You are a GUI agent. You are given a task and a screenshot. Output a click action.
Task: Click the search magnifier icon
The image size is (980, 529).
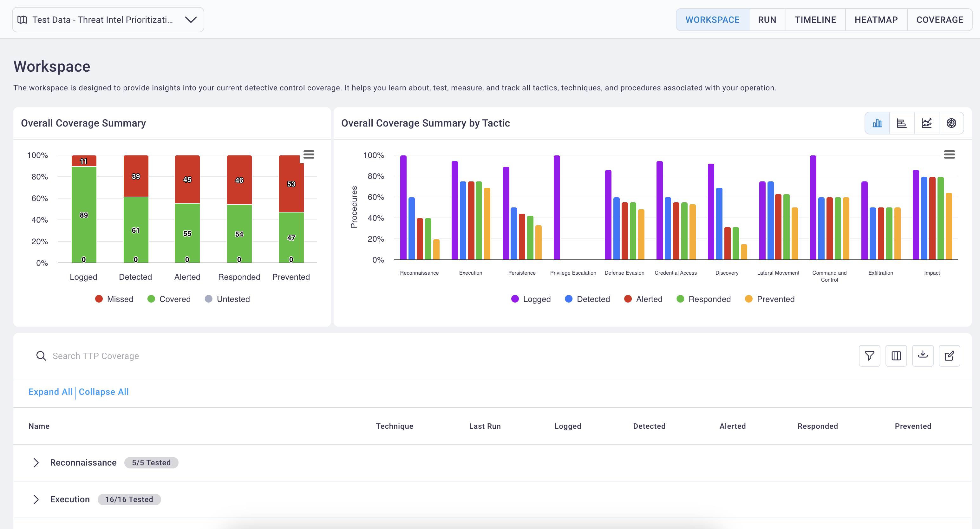[x=41, y=356]
